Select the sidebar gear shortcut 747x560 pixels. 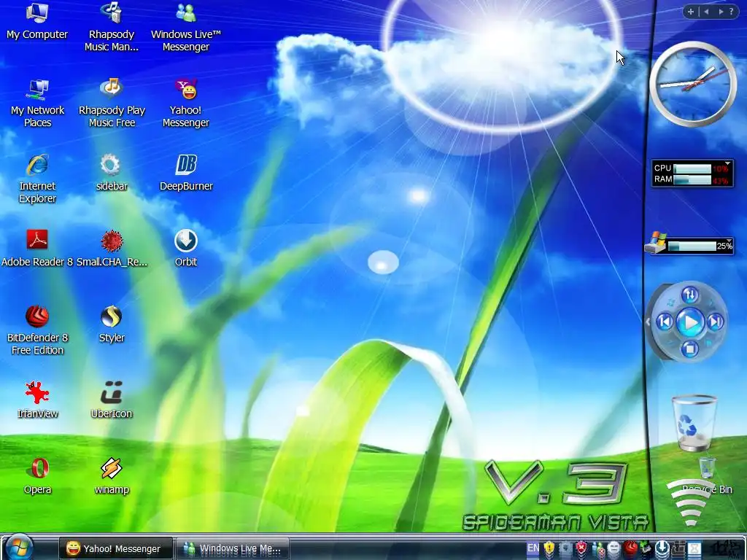tap(112, 172)
